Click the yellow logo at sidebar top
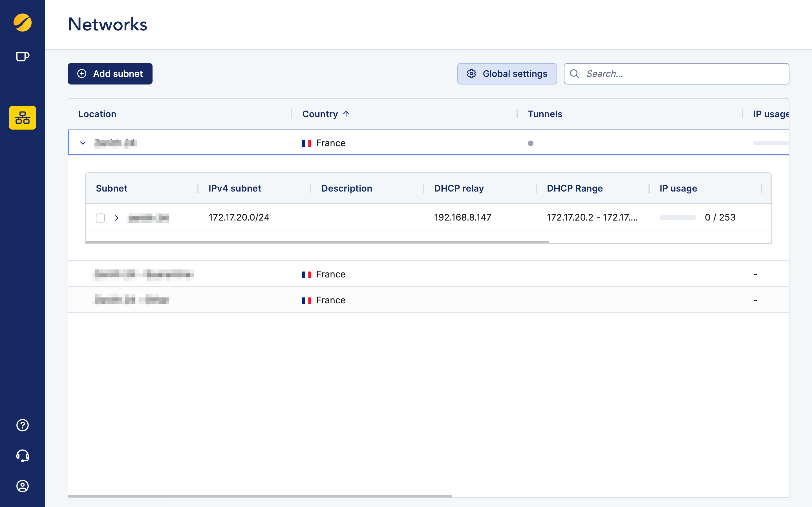The width and height of the screenshot is (812, 507). tap(23, 23)
